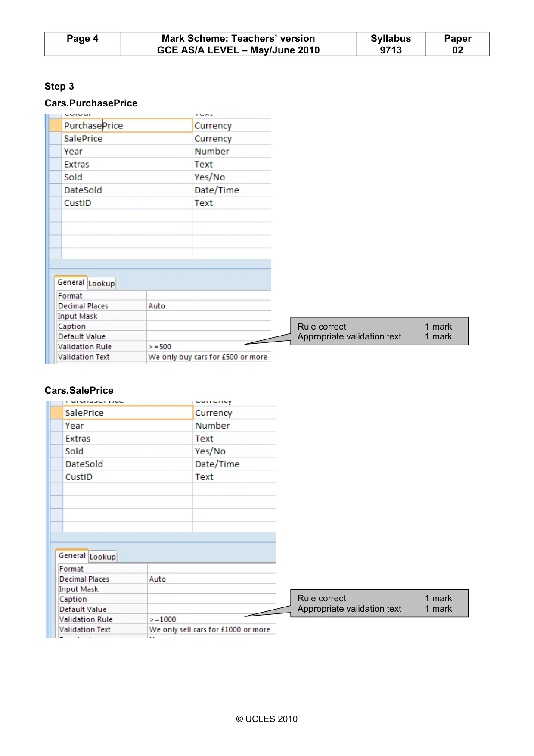Edit the 'We only buy cars for £500' validation text
534x756 pixels.
coord(209,357)
